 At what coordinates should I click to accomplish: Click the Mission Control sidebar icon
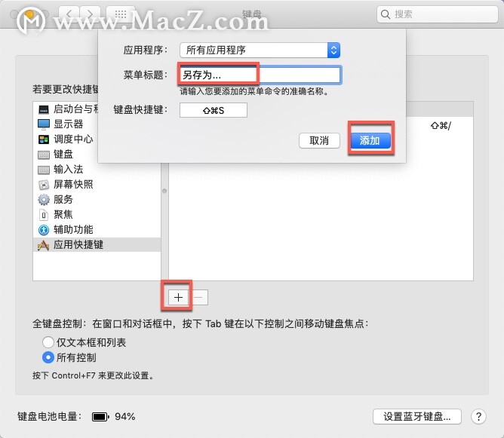(44, 139)
